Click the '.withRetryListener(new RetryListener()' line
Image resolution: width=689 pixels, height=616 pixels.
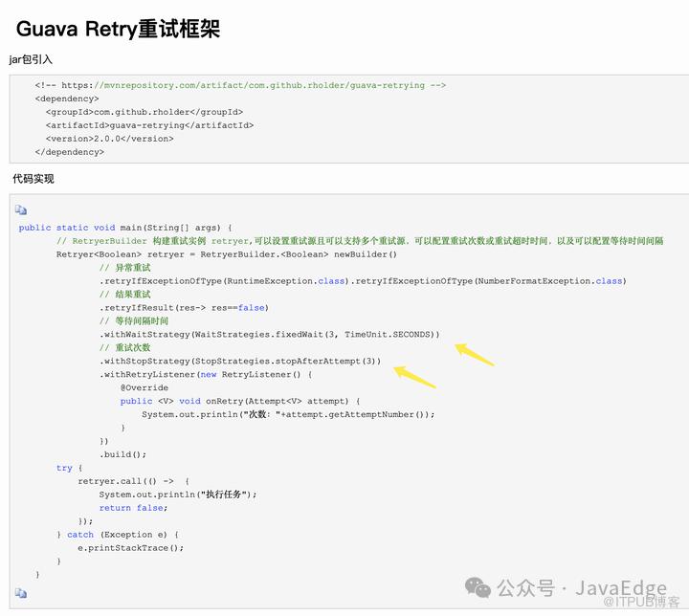(206, 374)
